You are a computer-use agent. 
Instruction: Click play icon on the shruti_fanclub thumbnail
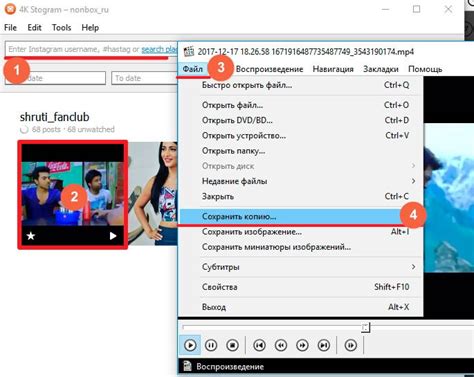tap(113, 236)
